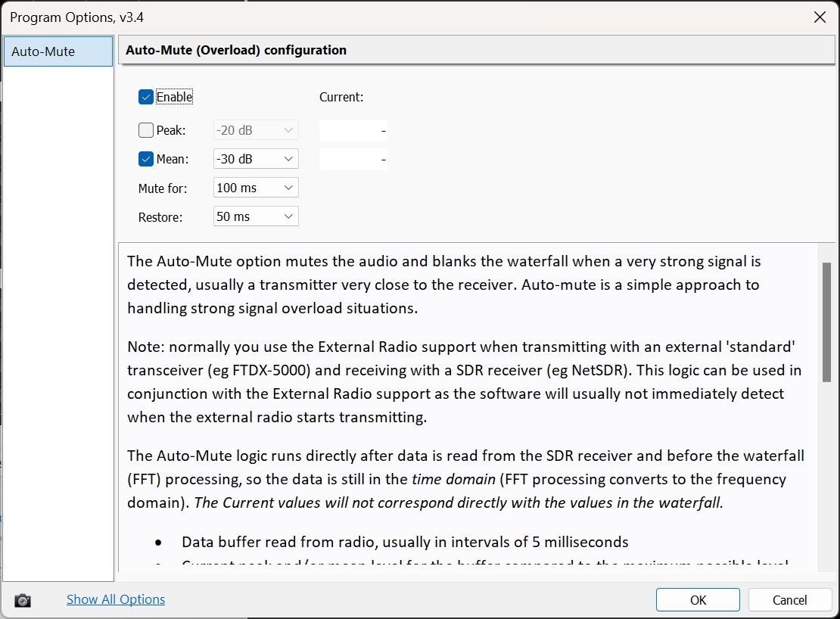
Task: Expand the Mean -30 dB dropdown
Action: (256, 159)
